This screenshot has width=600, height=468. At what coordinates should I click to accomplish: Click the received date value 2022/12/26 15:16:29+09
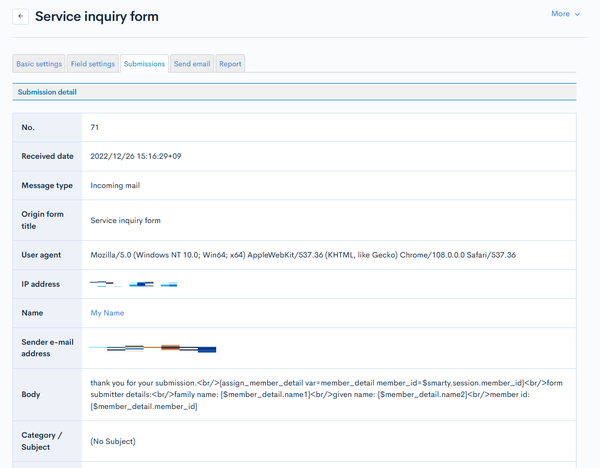point(136,156)
